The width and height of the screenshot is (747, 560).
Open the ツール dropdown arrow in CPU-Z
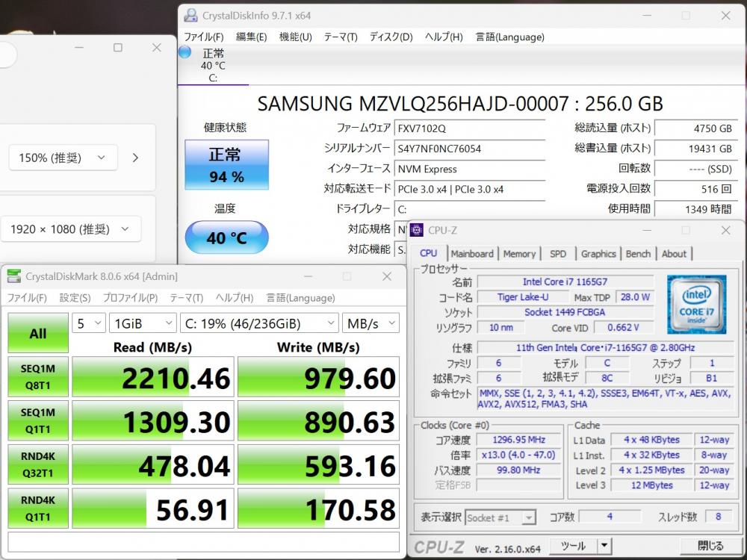[x=604, y=547]
